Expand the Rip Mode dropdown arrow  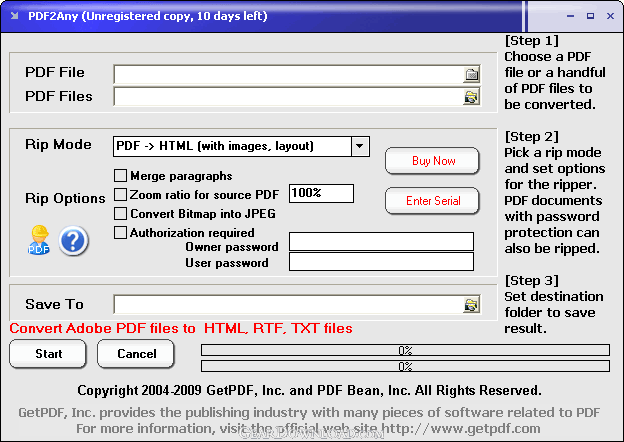[360, 147]
